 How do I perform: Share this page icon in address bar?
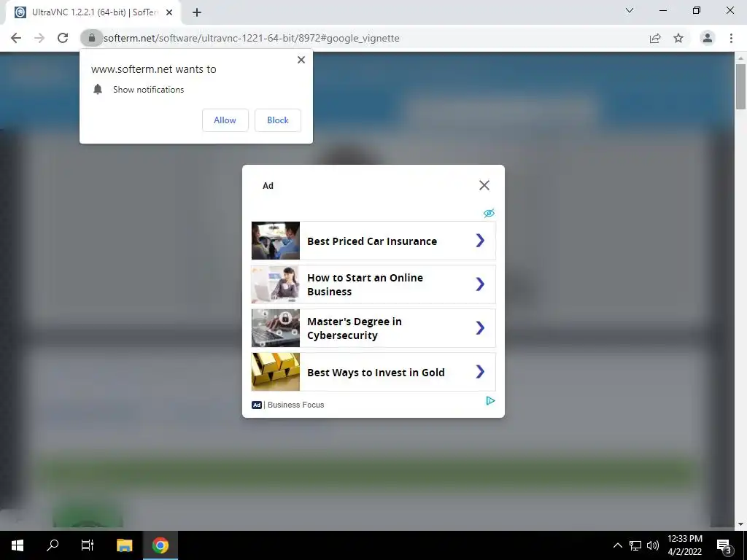point(655,38)
